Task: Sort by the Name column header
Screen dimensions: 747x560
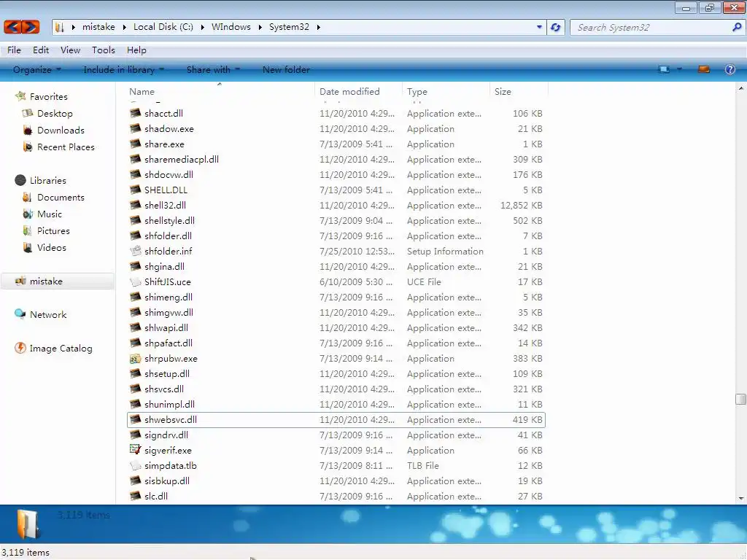Action: [220, 91]
